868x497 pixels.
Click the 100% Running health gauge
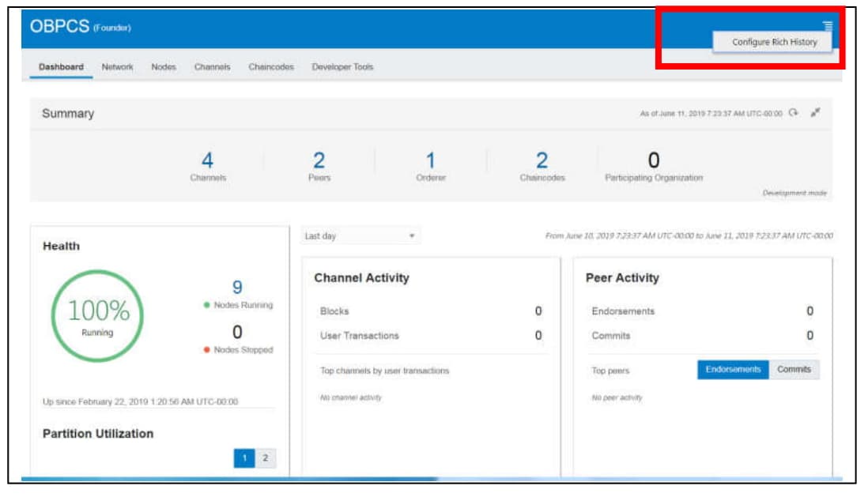click(97, 316)
